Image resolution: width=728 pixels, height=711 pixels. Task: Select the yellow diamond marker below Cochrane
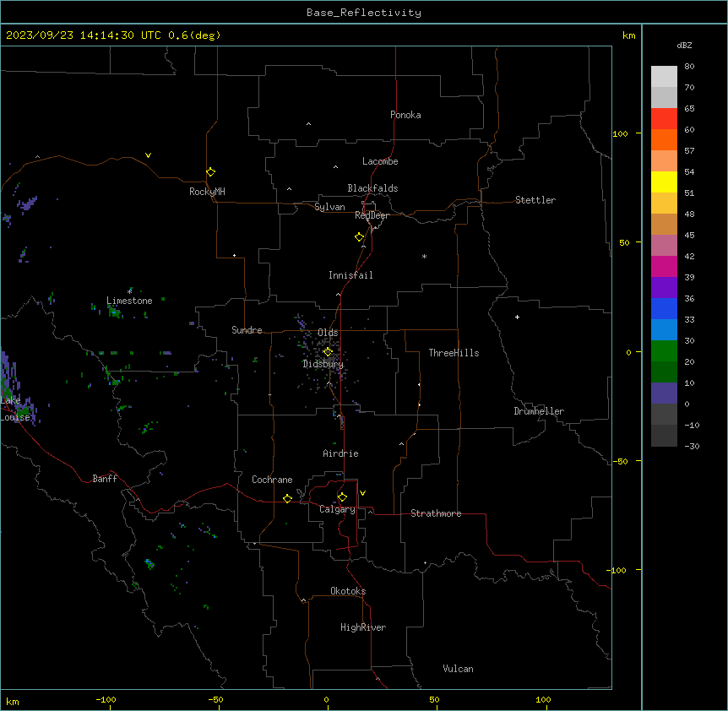click(x=287, y=498)
